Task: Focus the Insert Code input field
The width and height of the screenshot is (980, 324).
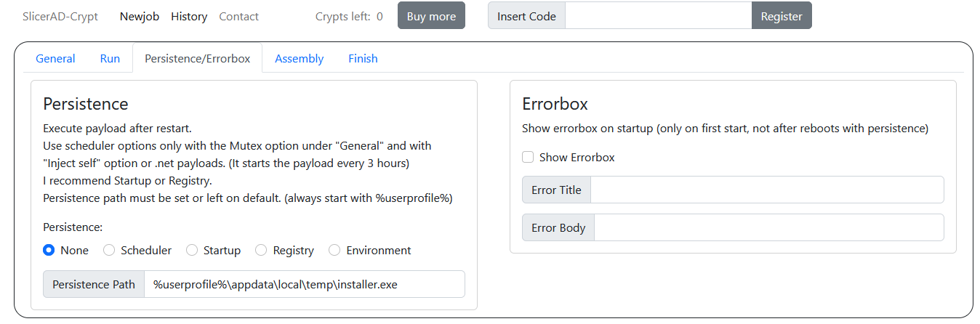Action: pyautogui.click(x=658, y=16)
